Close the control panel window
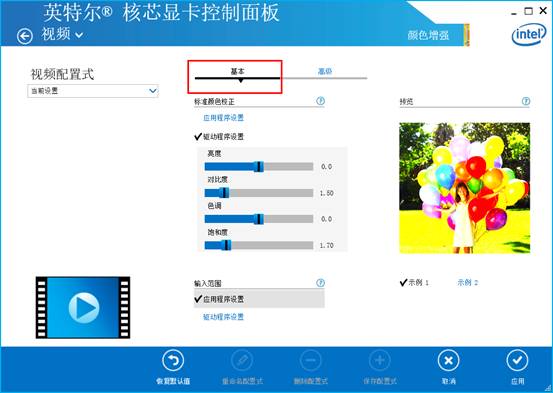 [543, 11]
